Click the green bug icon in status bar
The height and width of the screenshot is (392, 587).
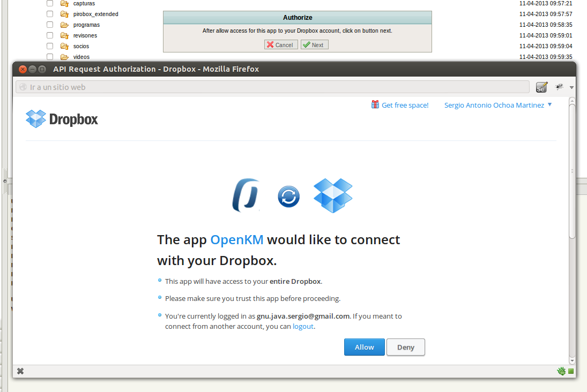[561, 371]
